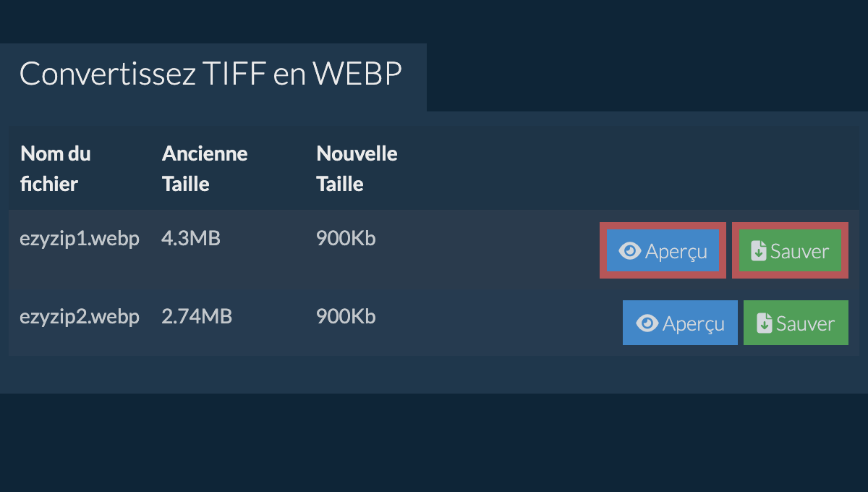The width and height of the screenshot is (868, 492).
Task: Preview ezyzip2.webp via its Aperçu label
Action: coord(693,324)
